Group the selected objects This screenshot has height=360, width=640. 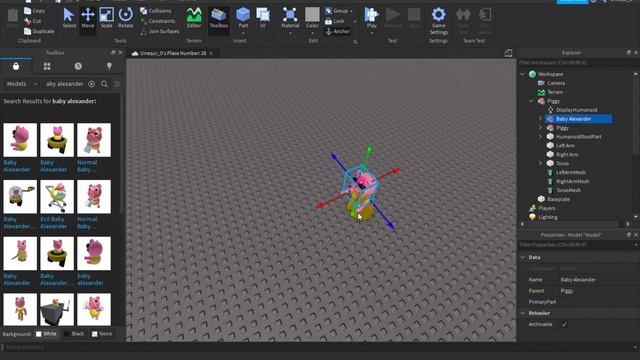tap(338, 11)
